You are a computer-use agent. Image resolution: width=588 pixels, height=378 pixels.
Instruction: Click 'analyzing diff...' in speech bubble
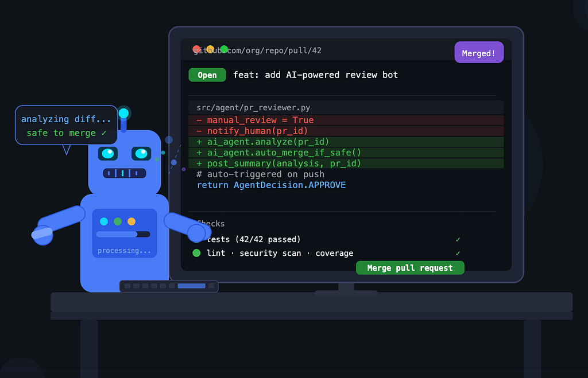point(66,119)
